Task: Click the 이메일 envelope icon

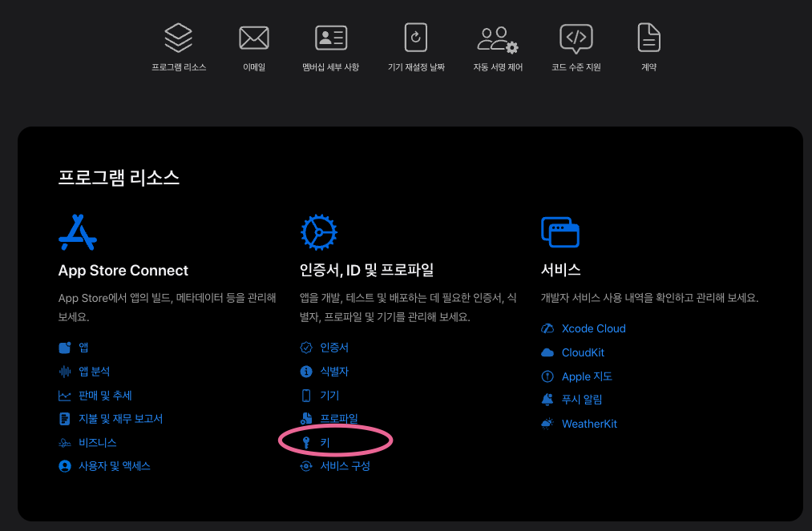Action: pos(254,38)
